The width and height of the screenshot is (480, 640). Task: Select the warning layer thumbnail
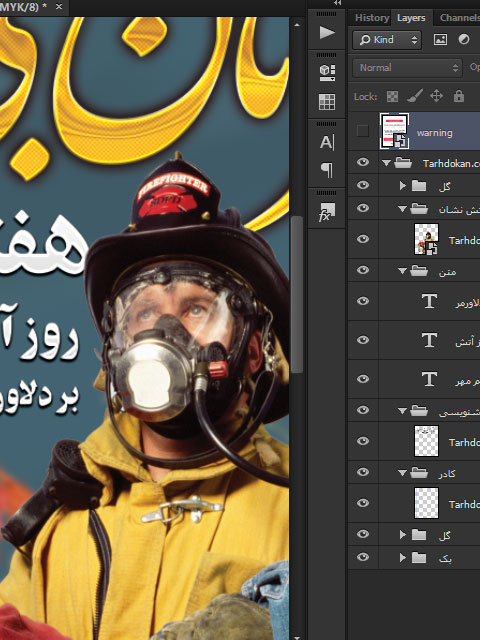394,131
